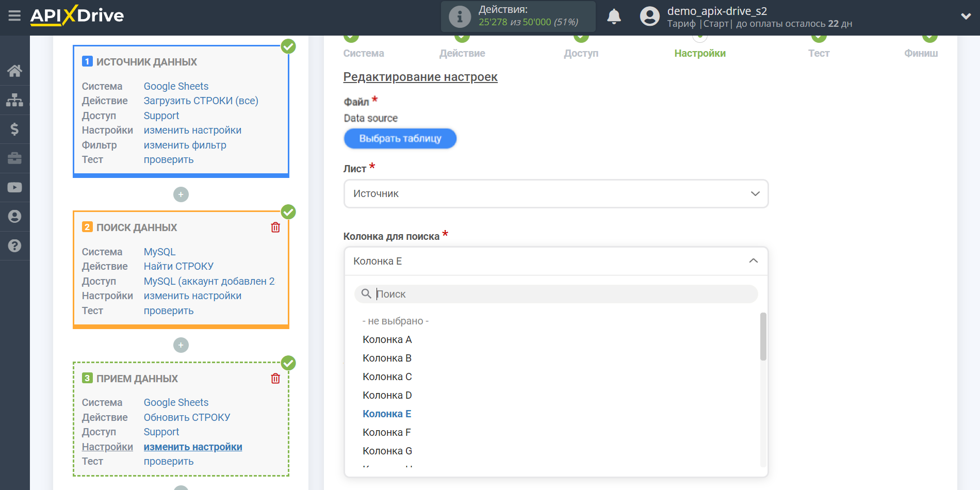Image resolution: width=980 pixels, height=490 pixels.
Task: Click проверить in receive block
Action: [x=169, y=461]
